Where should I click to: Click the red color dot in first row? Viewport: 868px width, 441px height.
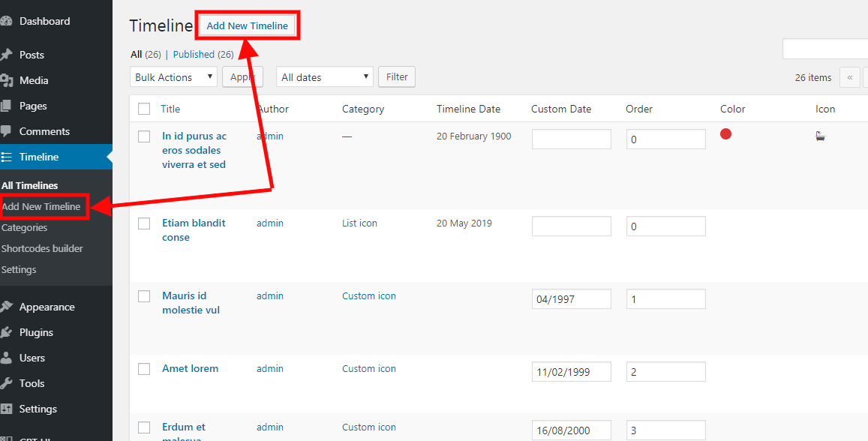pos(725,134)
